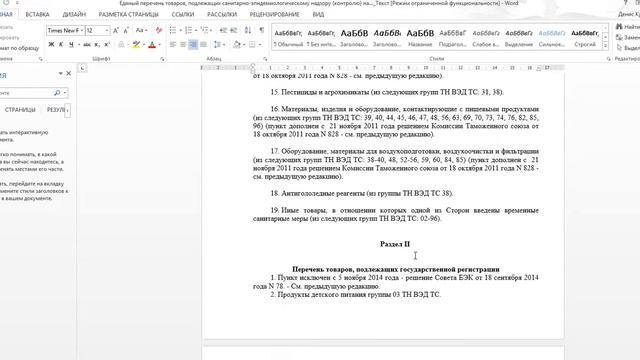
Task: Click the navigation search field
Action: click(x=25, y=93)
